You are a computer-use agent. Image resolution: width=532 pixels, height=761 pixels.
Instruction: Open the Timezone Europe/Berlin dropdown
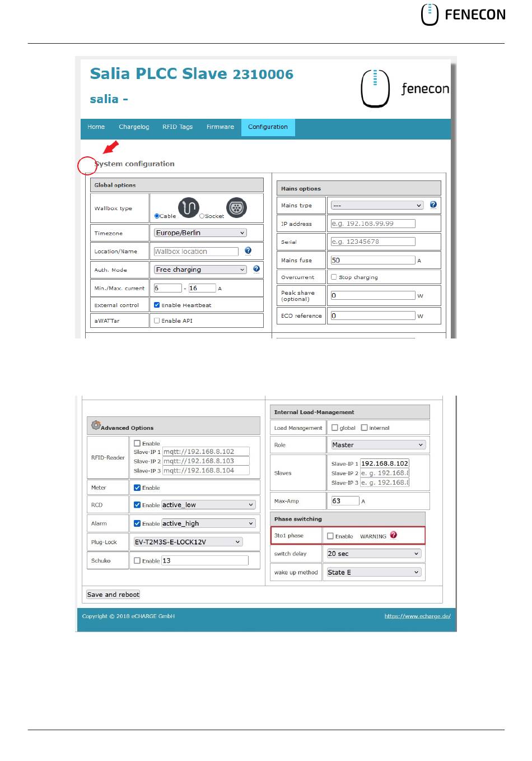[x=200, y=233]
